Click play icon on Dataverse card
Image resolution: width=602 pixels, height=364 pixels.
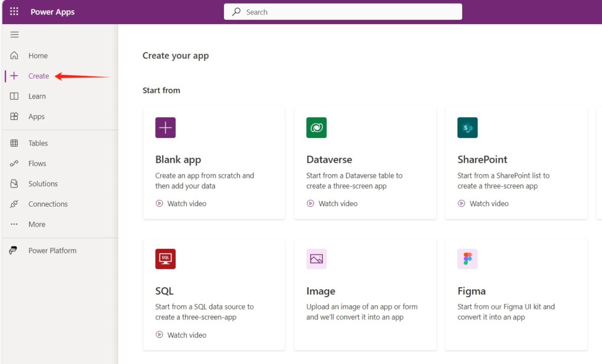point(310,203)
